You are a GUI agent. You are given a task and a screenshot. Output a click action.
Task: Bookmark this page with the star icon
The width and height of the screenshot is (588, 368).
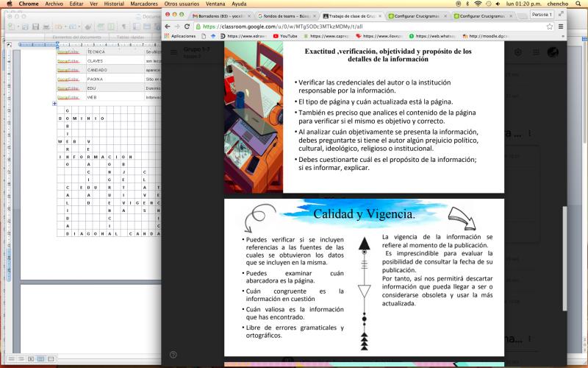(x=549, y=26)
